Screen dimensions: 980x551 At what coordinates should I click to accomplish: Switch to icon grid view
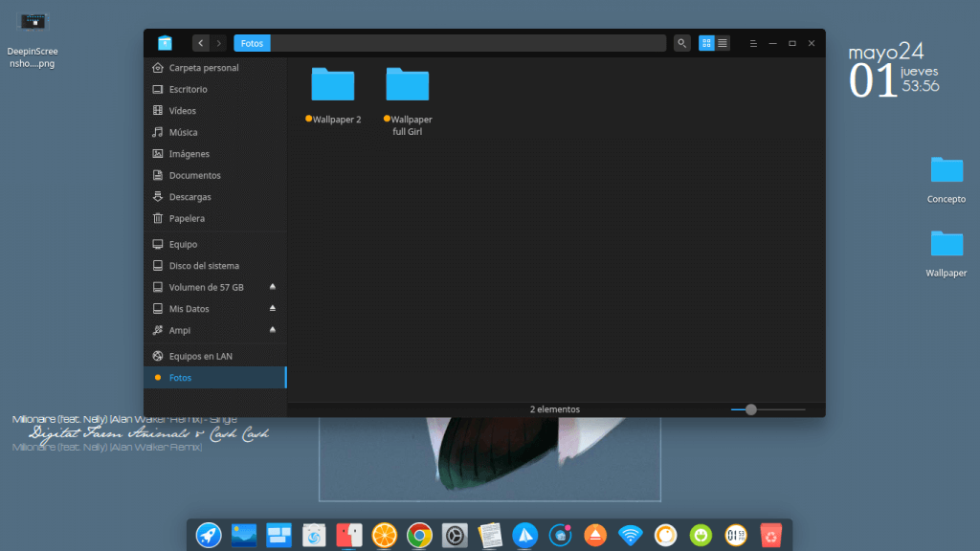coord(706,43)
